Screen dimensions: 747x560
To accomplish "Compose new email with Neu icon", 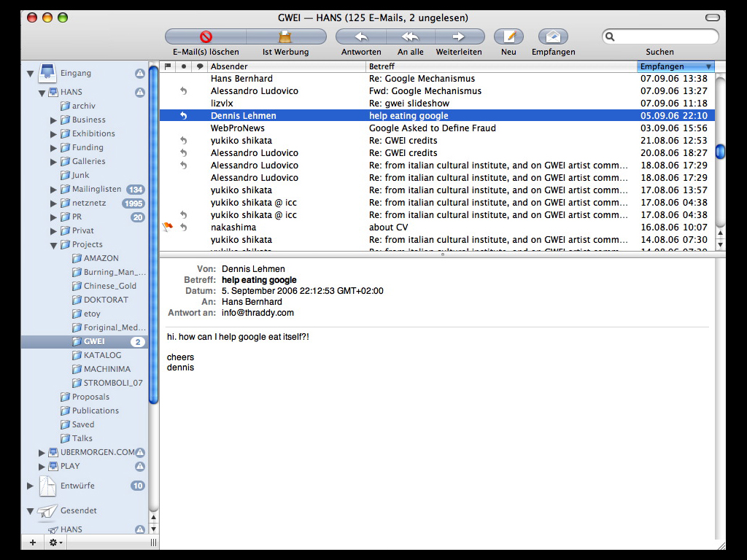I will click(x=509, y=37).
